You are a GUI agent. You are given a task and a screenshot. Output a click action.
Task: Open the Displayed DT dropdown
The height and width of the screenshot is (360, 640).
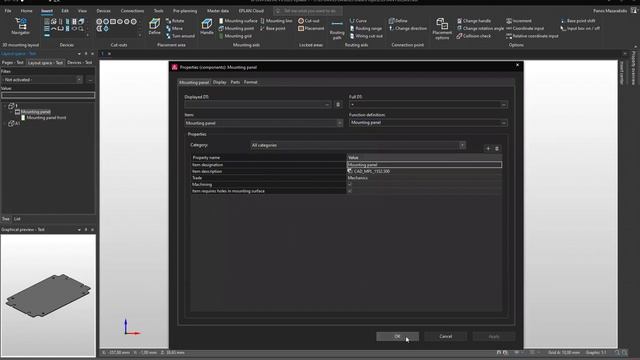[327, 105]
